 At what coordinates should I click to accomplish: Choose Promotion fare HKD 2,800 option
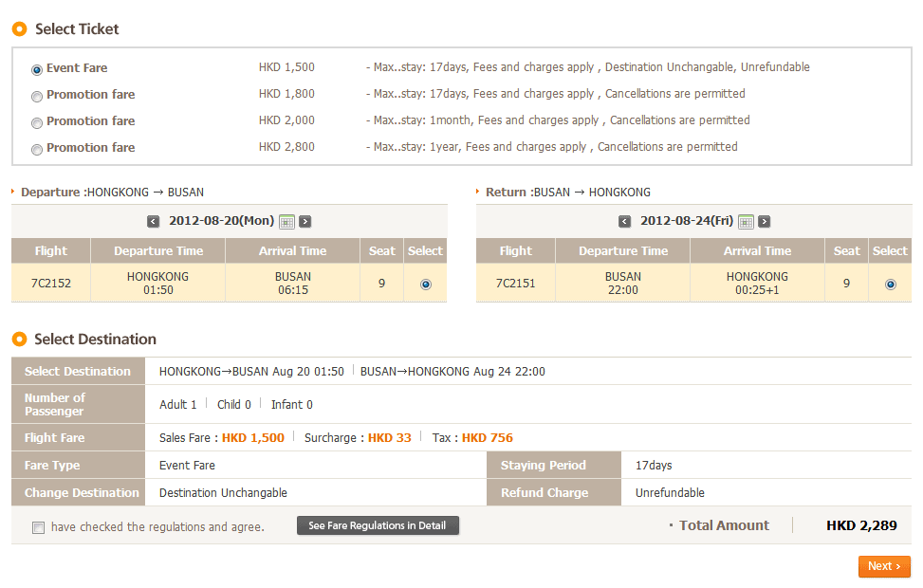(37, 149)
